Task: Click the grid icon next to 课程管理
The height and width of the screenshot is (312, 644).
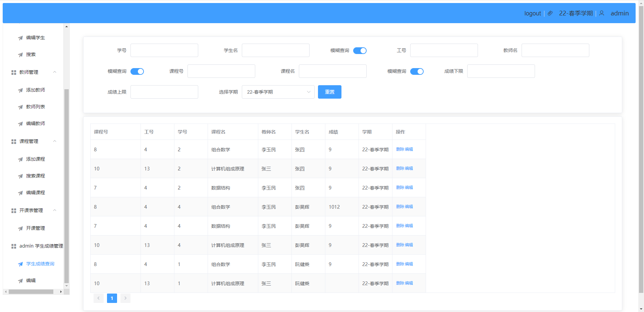Action: [x=14, y=142]
